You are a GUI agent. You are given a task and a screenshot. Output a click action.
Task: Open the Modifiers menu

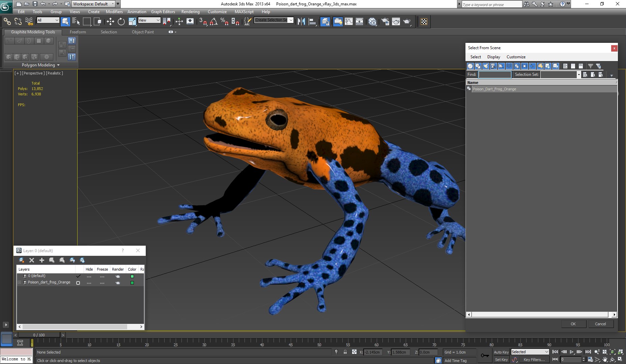(x=114, y=12)
